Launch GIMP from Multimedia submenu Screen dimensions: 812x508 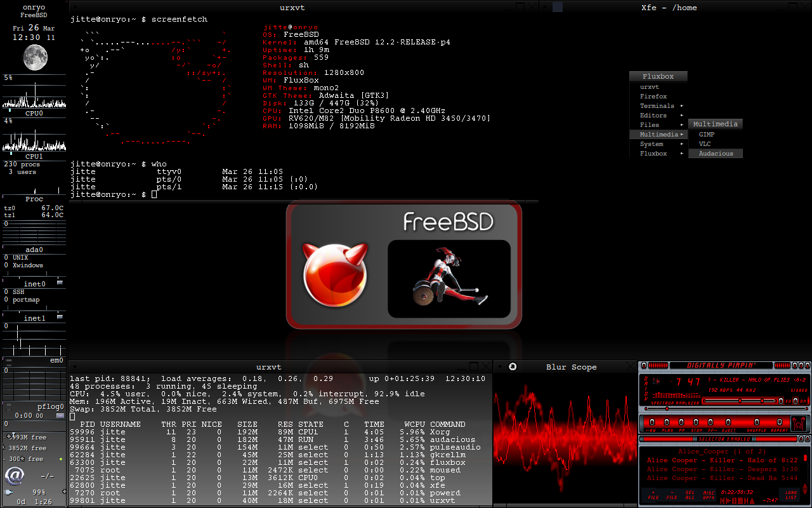[716, 135]
